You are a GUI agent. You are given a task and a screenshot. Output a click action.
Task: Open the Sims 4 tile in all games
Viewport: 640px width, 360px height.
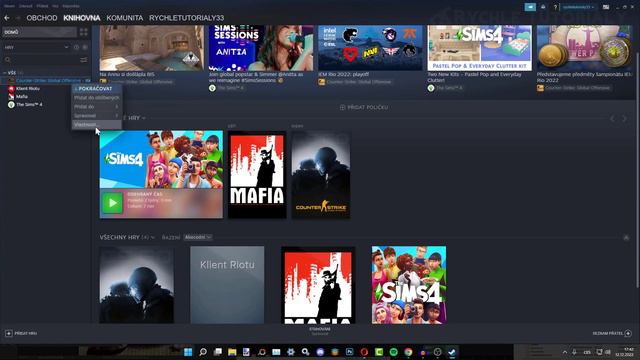(409, 285)
